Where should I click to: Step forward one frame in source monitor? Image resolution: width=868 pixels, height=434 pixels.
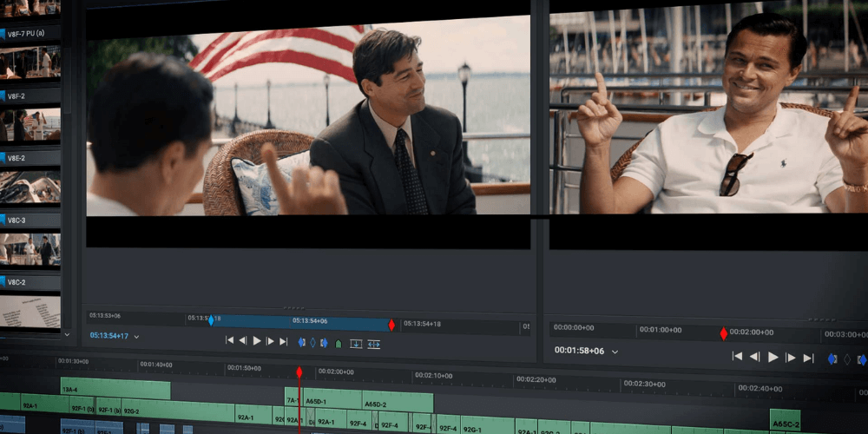coord(270,341)
